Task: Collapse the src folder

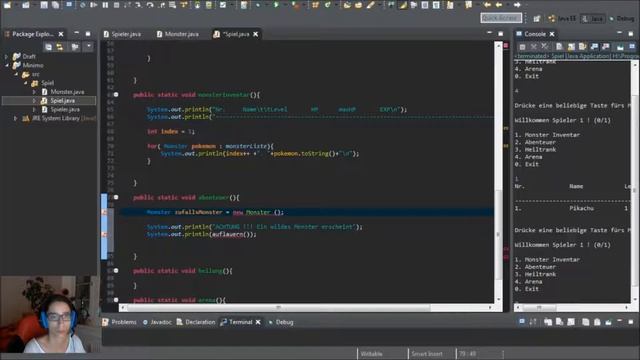Action: pyautogui.click(x=16, y=74)
